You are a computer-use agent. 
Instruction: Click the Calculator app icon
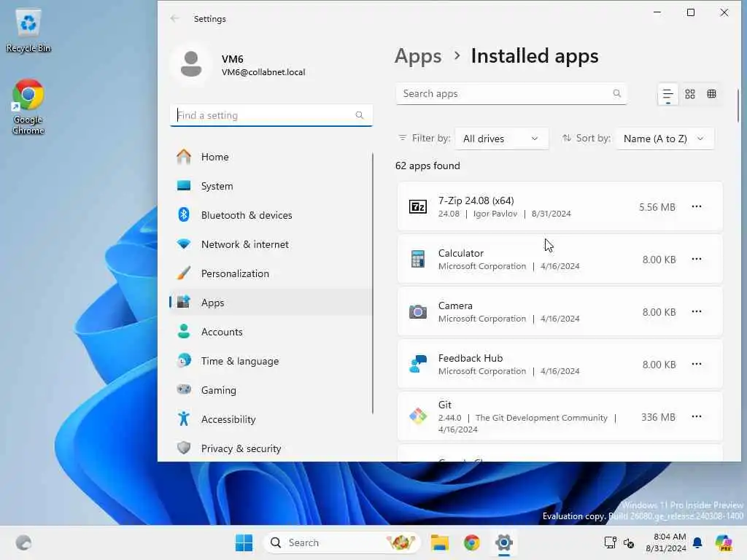[x=418, y=259]
